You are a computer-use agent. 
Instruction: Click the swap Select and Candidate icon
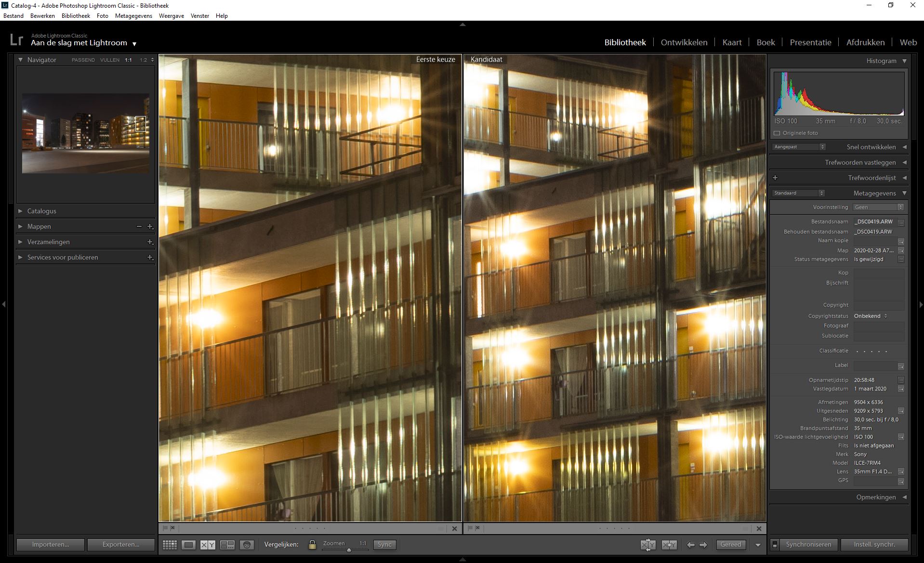pyautogui.click(x=648, y=545)
